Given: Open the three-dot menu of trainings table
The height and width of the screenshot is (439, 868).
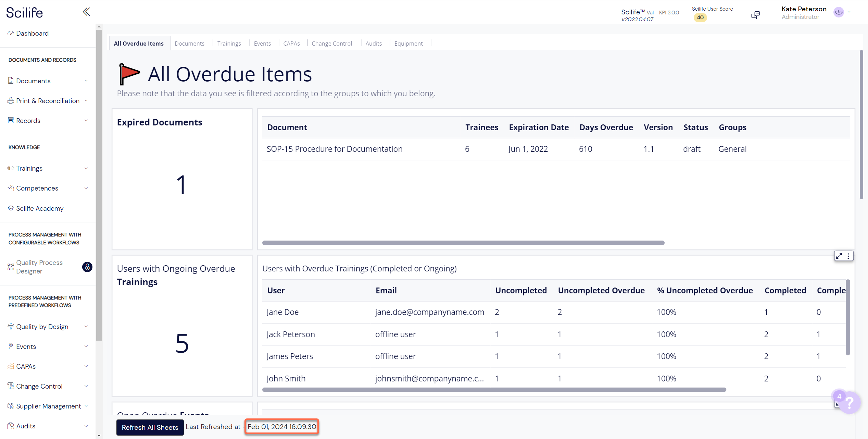Looking at the screenshot, I should pos(848,256).
